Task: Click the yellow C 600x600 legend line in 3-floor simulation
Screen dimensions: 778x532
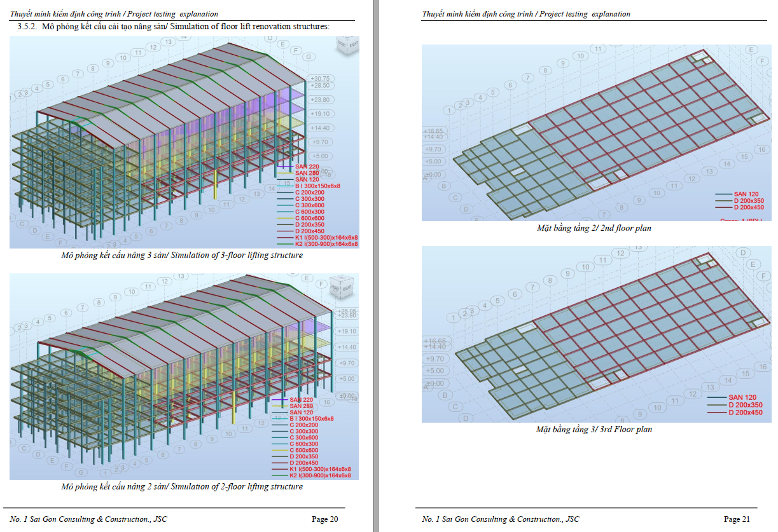Action: click(285, 218)
